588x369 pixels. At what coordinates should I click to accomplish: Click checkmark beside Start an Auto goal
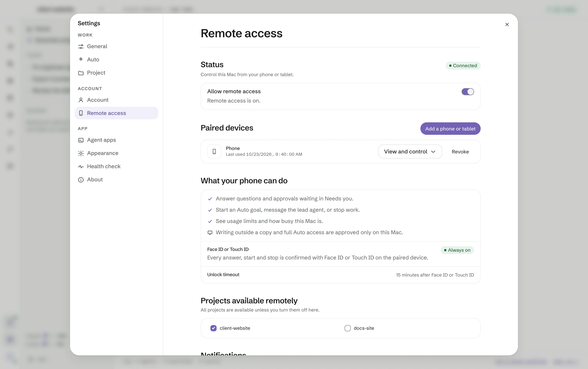click(x=210, y=210)
